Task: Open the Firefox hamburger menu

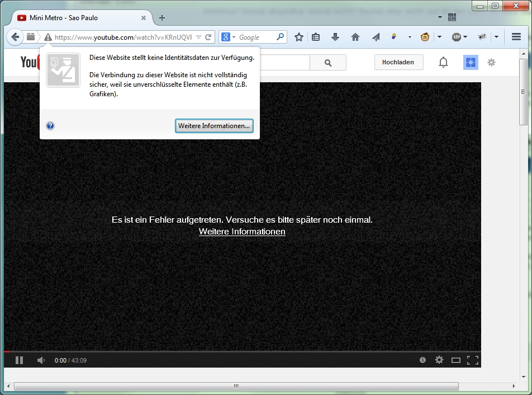Action: click(x=516, y=37)
